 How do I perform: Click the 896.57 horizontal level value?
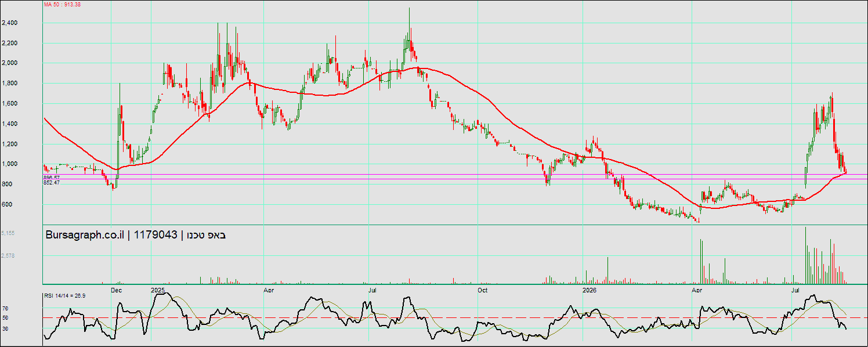click(52, 177)
